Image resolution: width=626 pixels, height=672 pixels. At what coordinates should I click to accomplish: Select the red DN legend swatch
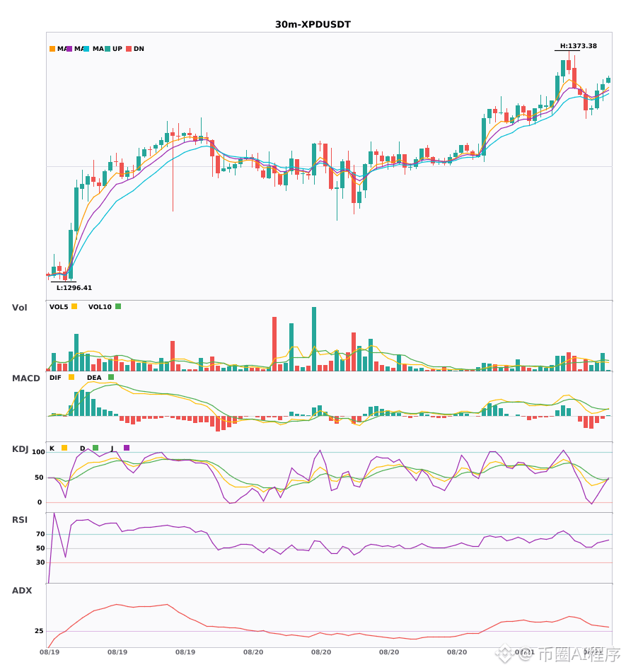pos(129,49)
